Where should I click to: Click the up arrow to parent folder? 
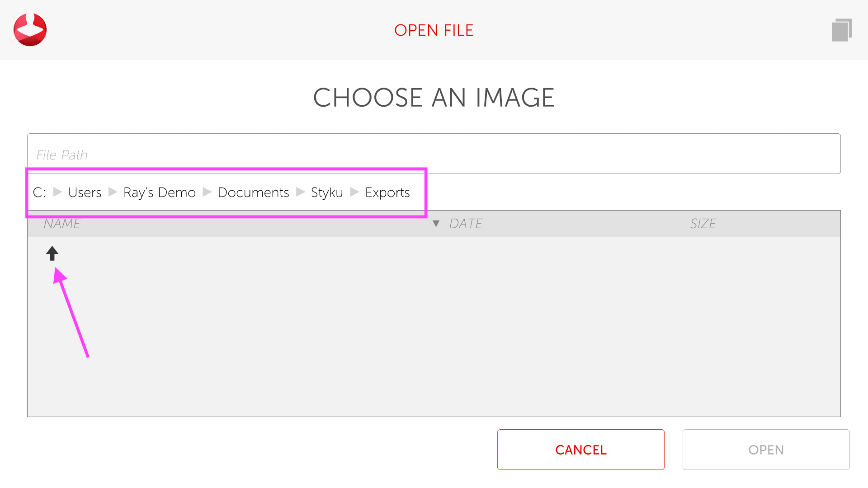tap(52, 253)
